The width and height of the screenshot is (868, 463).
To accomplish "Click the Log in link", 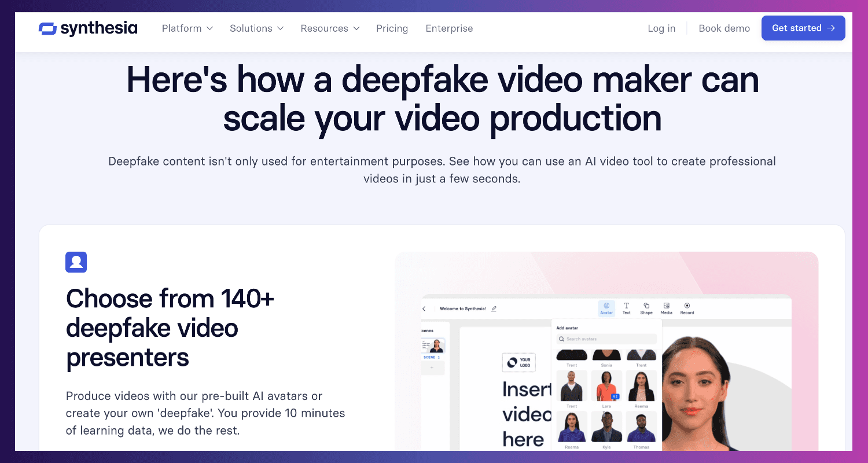I will pyautogui.click(x=661, y=28).
